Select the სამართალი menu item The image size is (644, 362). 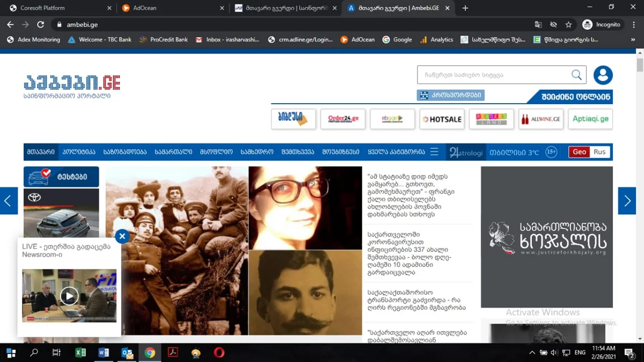[173, 152]
